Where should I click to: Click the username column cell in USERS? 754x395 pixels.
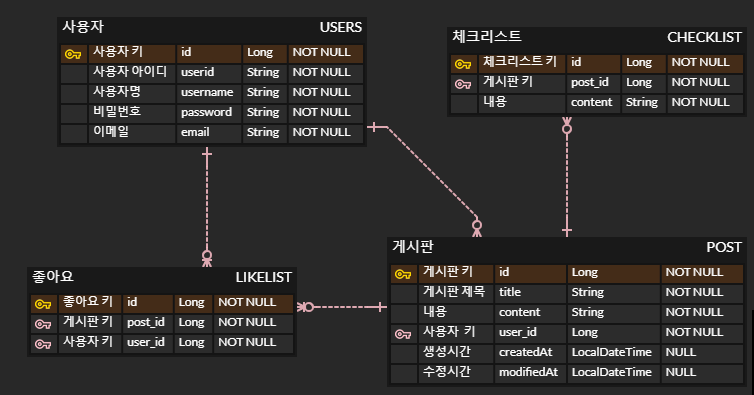coord(209,93)
